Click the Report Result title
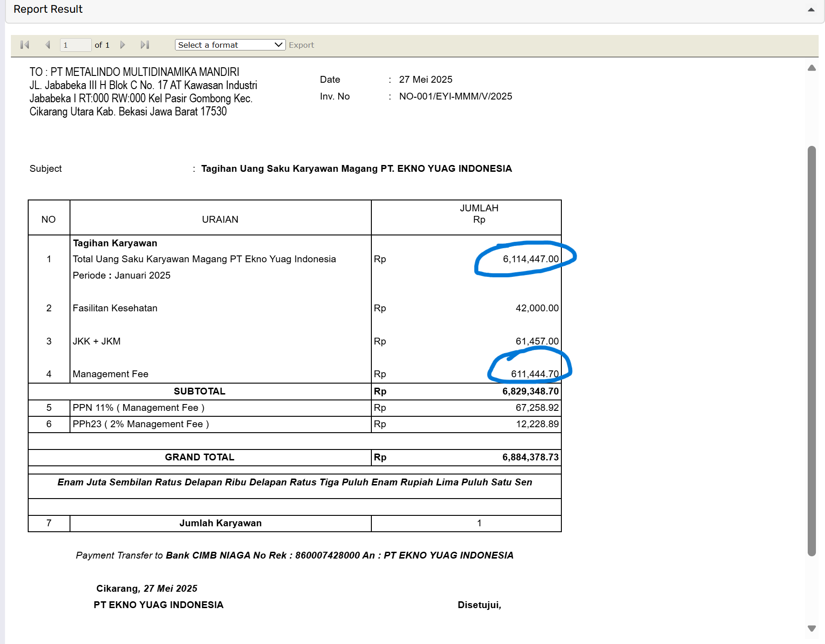The image size is (825, 644). [48, 10]
